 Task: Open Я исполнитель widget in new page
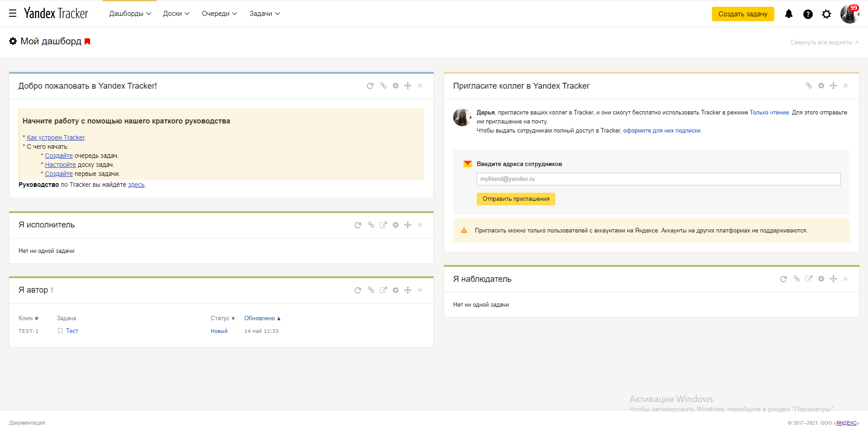383,225
